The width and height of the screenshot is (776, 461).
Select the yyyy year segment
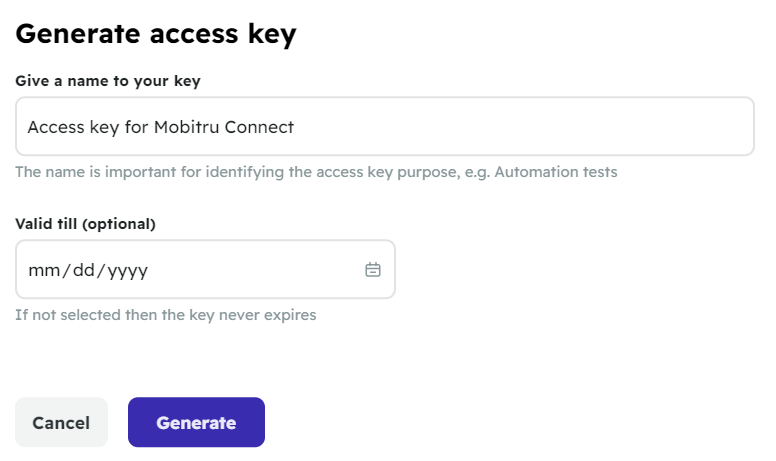click(x=127, y=271)
